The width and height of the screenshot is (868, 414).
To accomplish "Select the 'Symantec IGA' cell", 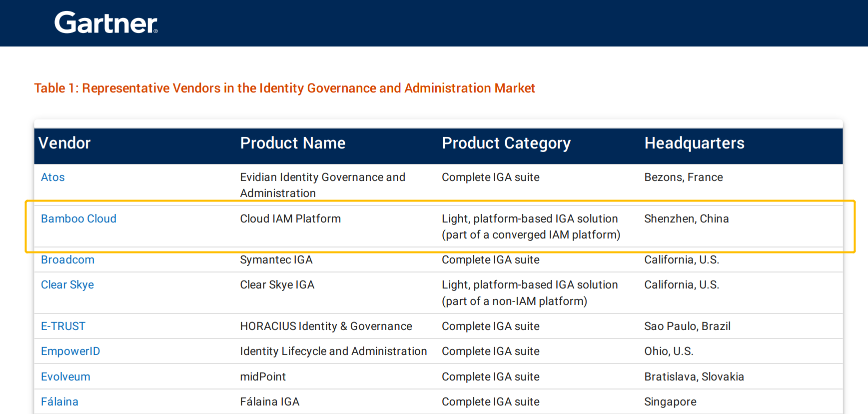I will coord(276,260).
